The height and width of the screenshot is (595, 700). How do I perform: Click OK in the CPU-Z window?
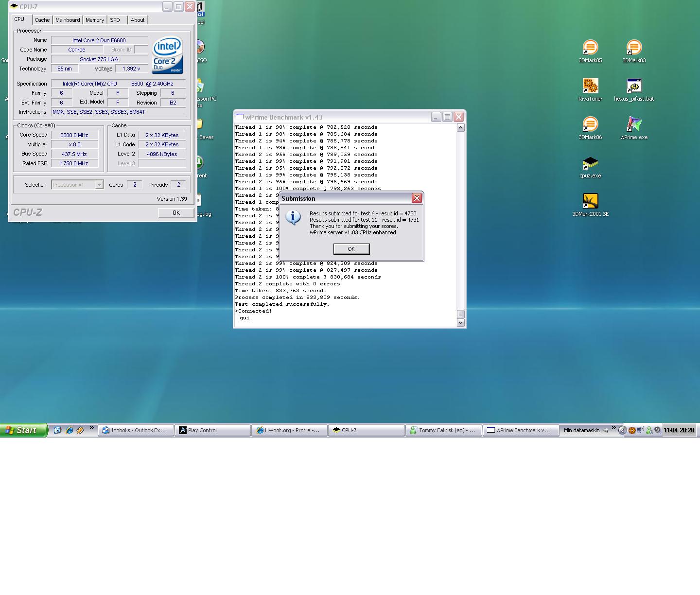[176, 212]
